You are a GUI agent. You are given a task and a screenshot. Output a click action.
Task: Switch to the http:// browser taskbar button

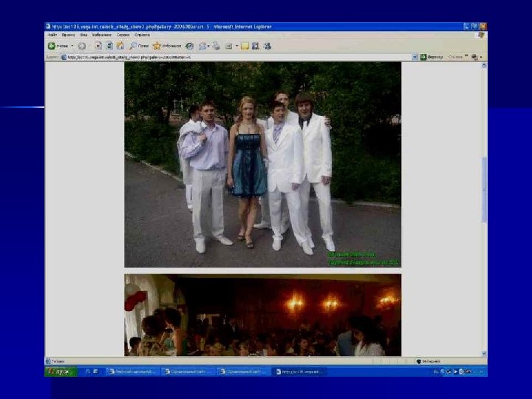pyautogui.click(x=300, y=372)
